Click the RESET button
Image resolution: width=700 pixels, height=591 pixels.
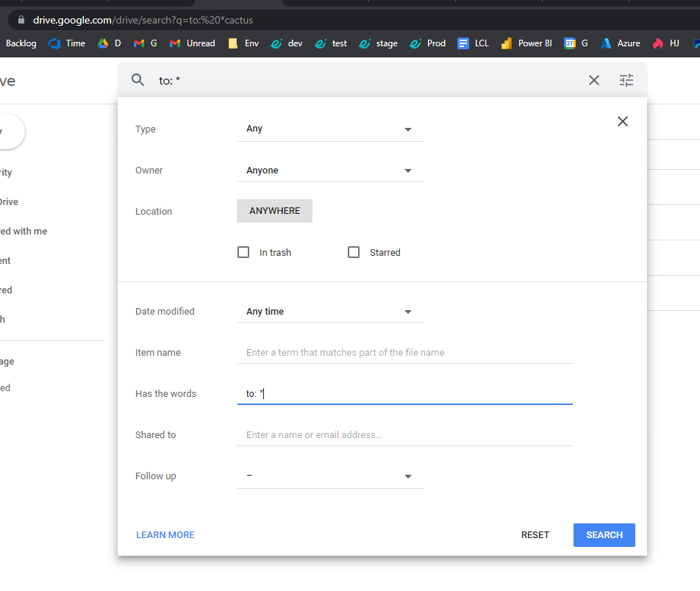(535, 535)
